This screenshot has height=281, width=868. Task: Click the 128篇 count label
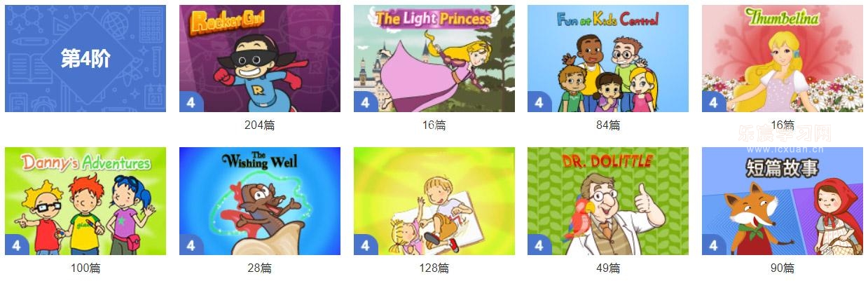434,268
